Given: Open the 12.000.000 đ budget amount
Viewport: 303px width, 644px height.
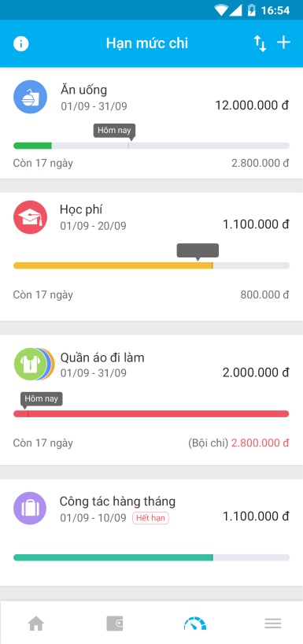Looking at the screenshot, I should (252, 105).
